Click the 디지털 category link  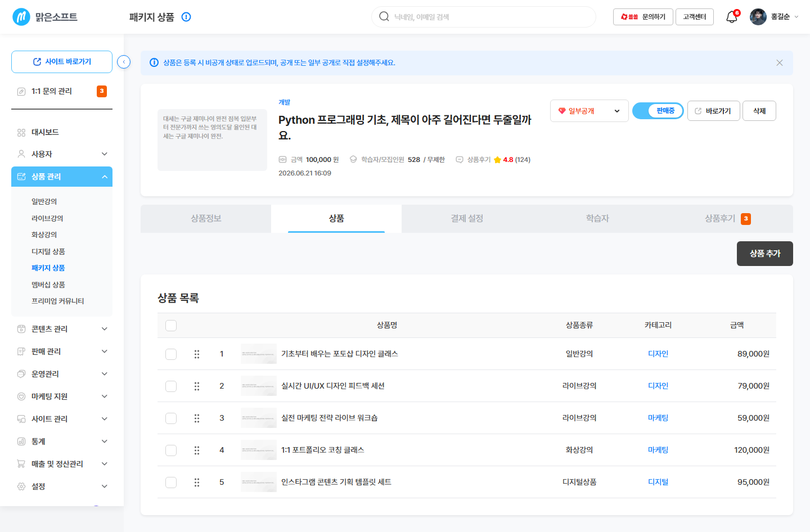point(658,483)
